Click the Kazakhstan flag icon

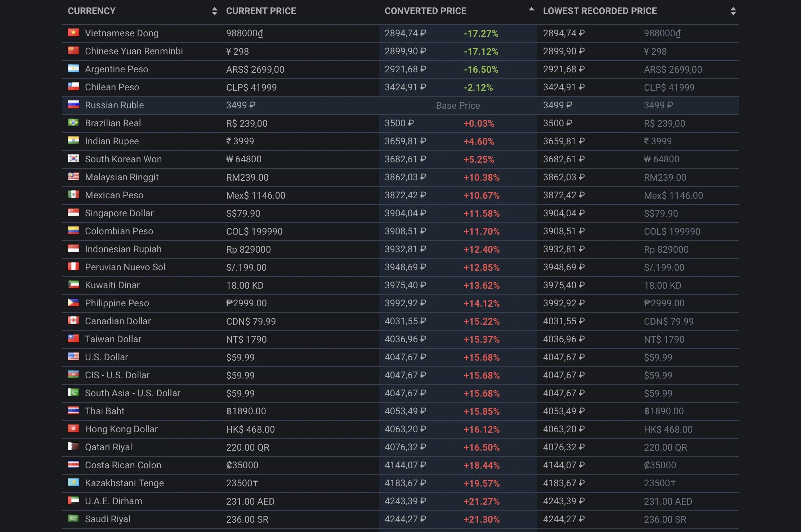(x=73, y=483)
